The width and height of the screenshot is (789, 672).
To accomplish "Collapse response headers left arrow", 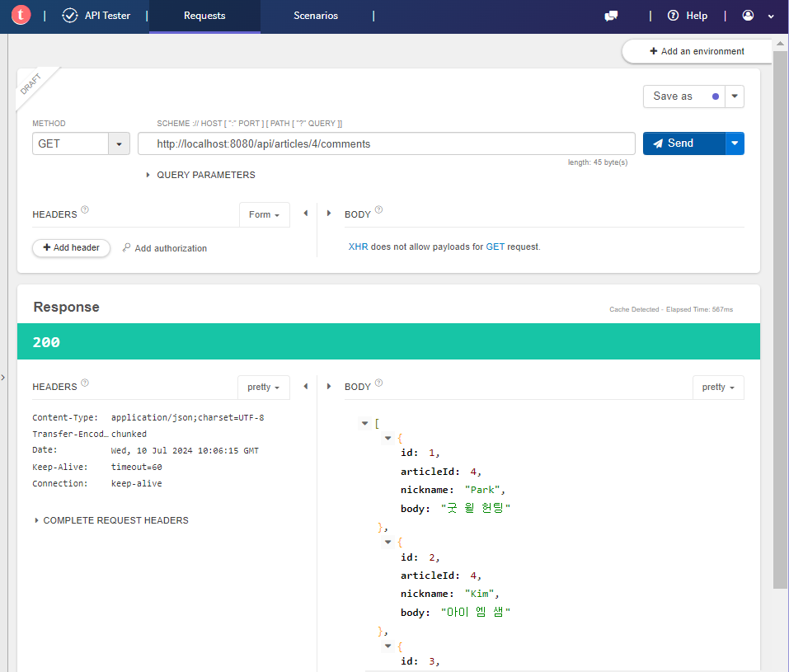I will (305, 387).
